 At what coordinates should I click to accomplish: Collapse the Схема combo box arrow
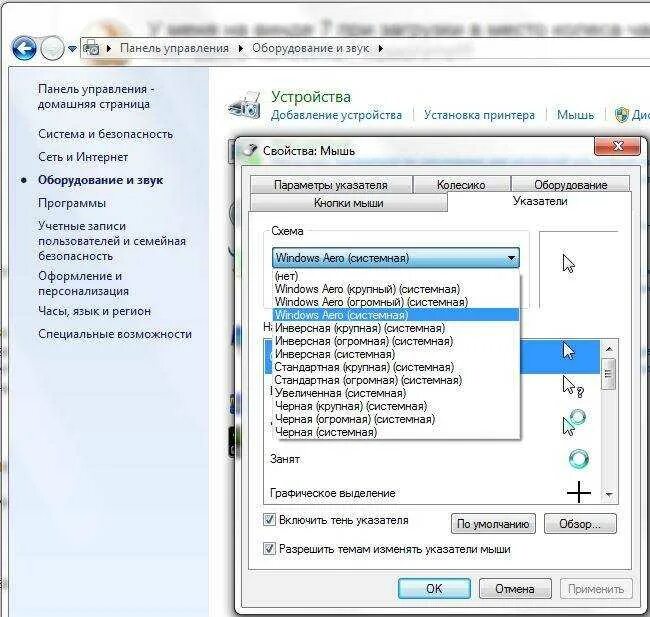coord(511,258)
